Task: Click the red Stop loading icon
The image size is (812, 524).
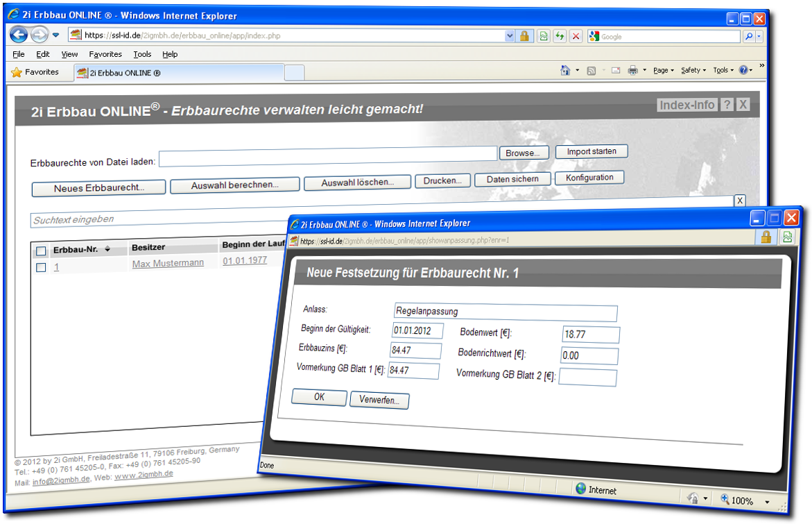Action: [x=576, y=36]
